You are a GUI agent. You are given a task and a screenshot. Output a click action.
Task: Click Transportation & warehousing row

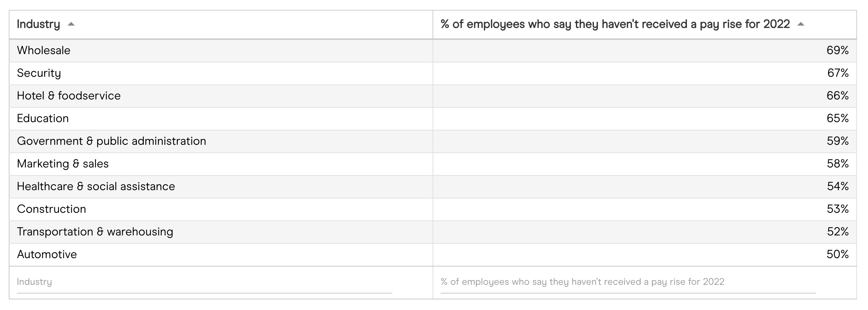tap(95, 232)
